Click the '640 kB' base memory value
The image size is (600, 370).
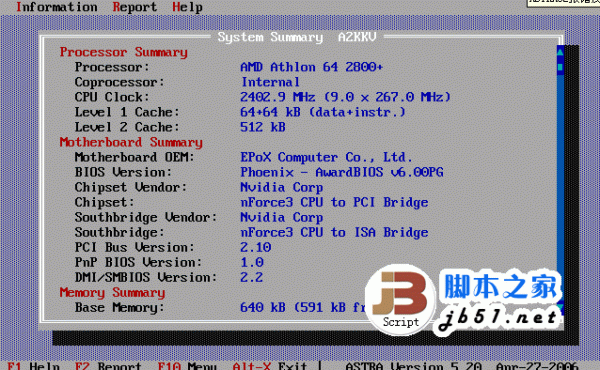click(x=263, y=308)
